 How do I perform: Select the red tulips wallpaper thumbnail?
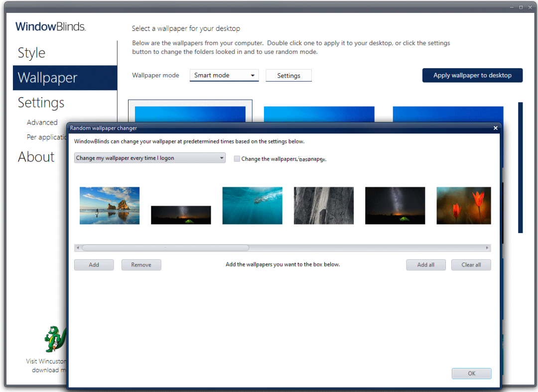point(464,205)
